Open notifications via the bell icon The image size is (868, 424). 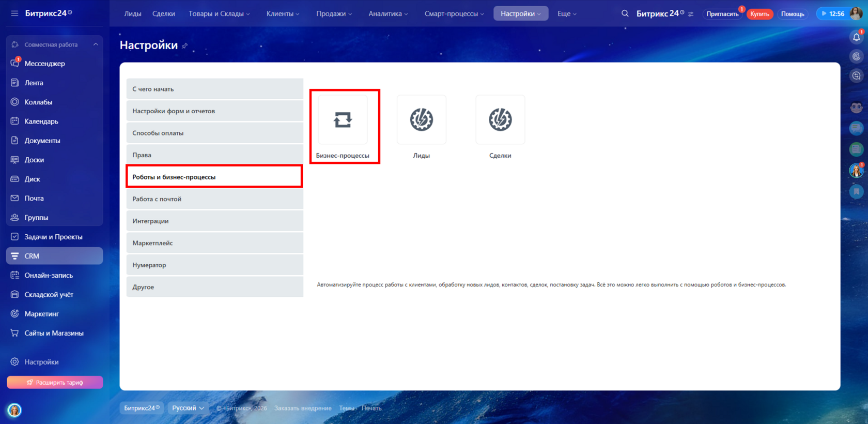click(856, 37)
